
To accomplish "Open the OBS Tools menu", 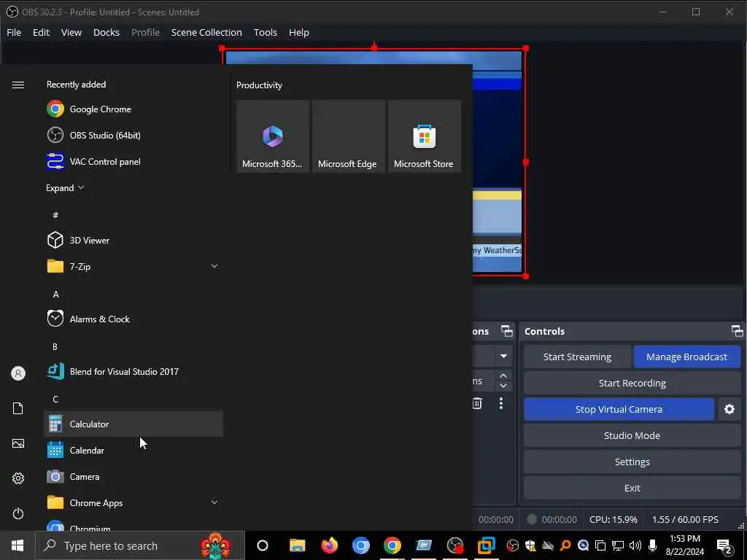I will (x=265, y=32).
